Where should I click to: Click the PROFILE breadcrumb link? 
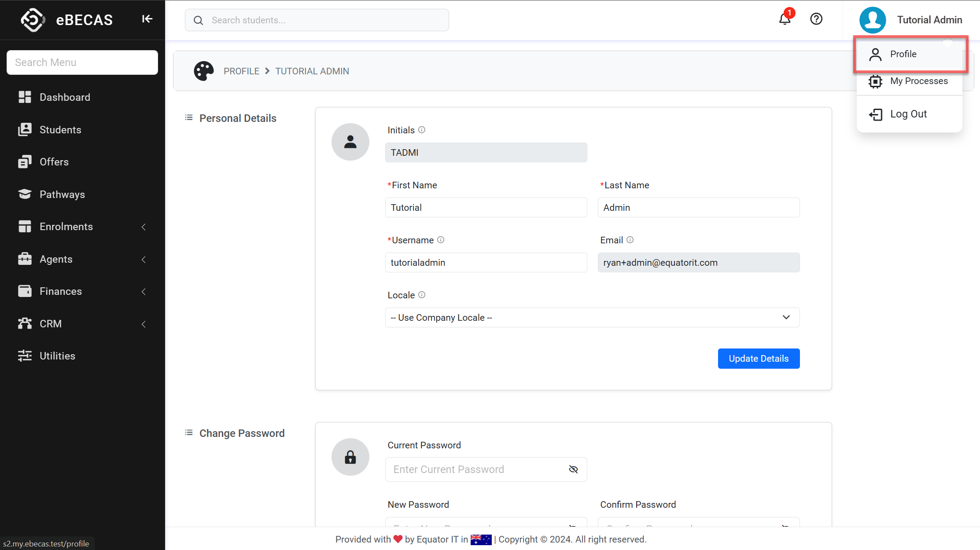click(x=241, y=71)
